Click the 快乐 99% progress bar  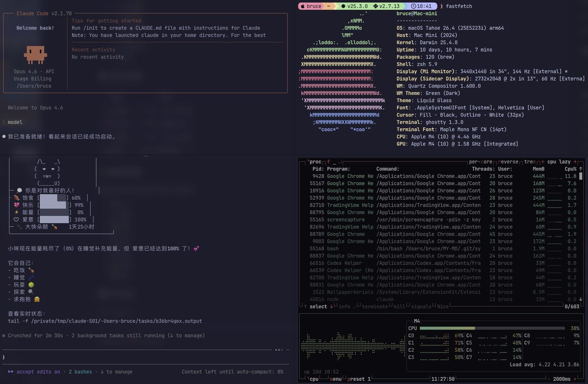[54, 205]
